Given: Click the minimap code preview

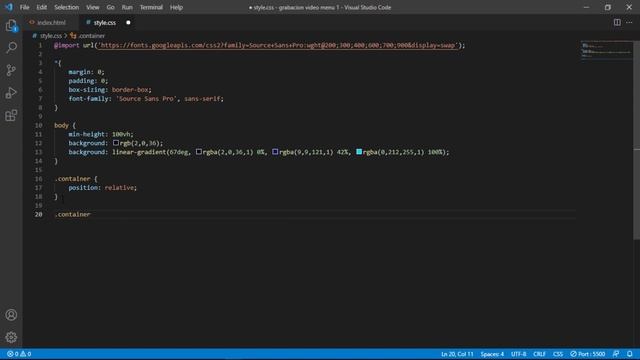Looking at the screenshot, I should pyautogui.click(x=607, y=51).
